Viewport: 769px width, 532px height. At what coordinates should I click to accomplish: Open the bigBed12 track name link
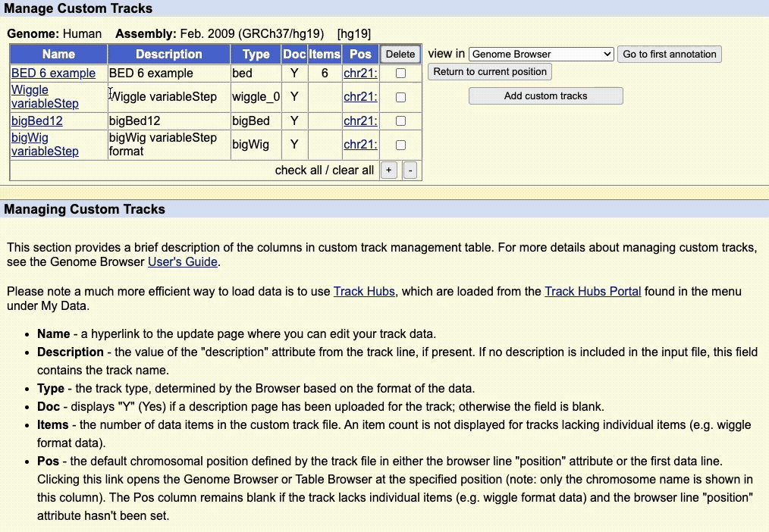36,121
